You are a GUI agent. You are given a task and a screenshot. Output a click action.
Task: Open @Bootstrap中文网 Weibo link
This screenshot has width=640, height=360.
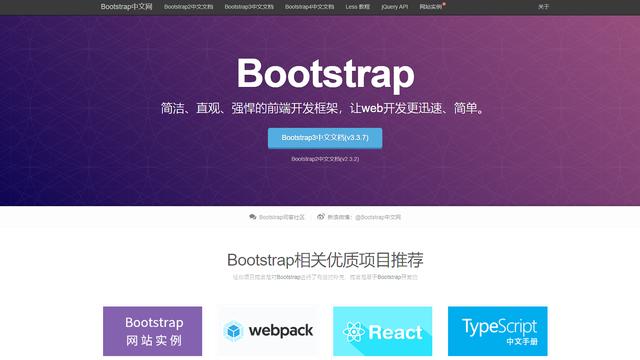[x=378, y=217]
